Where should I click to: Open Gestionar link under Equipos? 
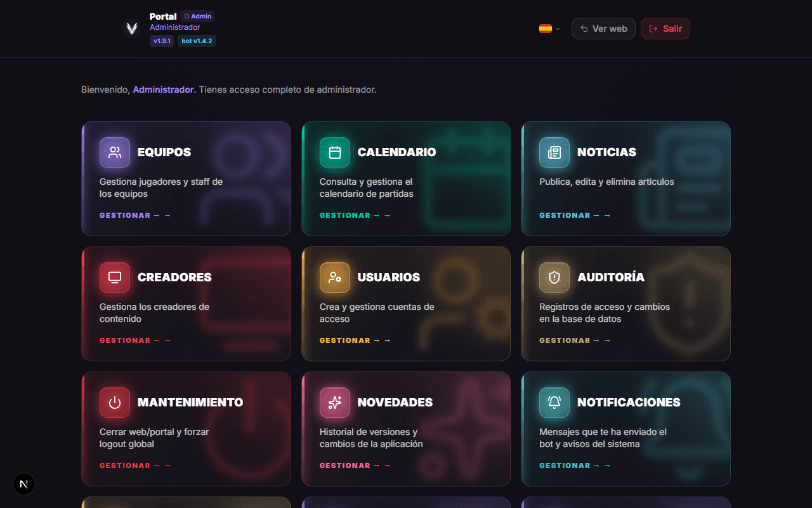coord(135,215)
